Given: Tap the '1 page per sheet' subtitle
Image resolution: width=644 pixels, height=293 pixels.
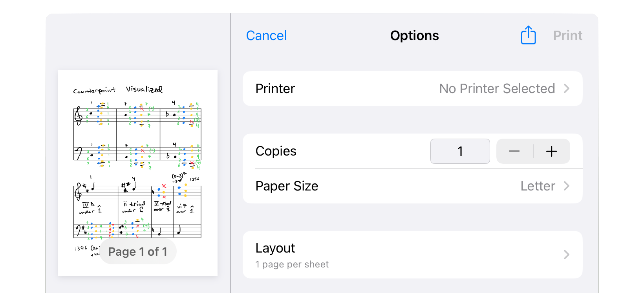Looking at the screenshot, I should click(x=292, y=264).
